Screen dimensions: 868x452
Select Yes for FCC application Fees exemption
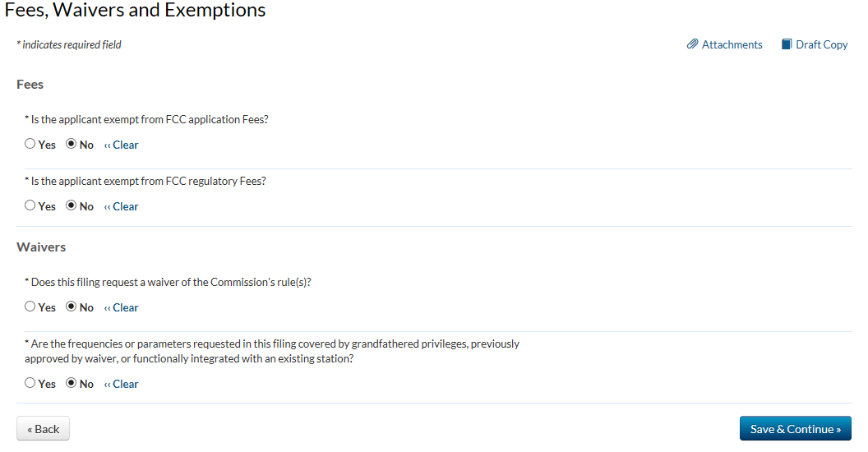pos(30,144)
